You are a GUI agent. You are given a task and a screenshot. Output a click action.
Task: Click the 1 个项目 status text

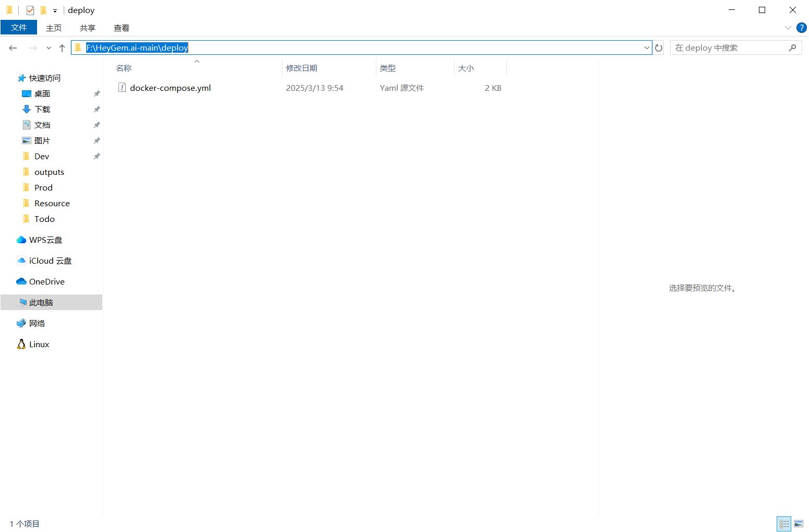25,524
